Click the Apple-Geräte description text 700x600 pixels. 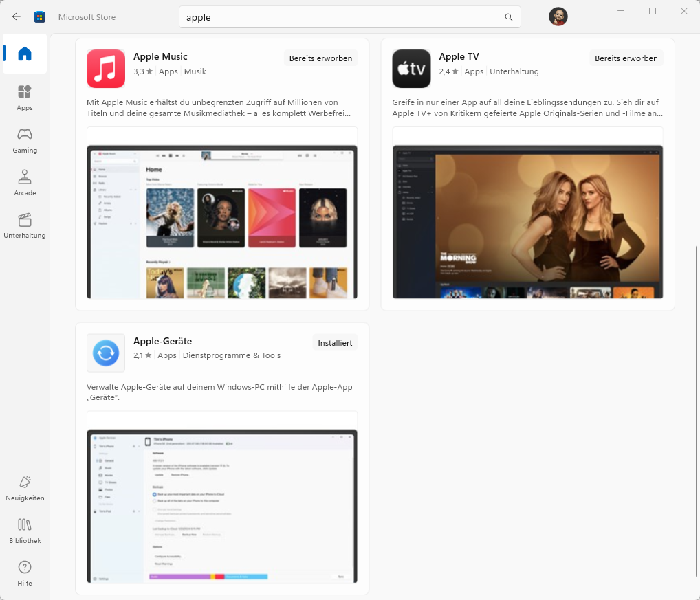click(219, 392)
